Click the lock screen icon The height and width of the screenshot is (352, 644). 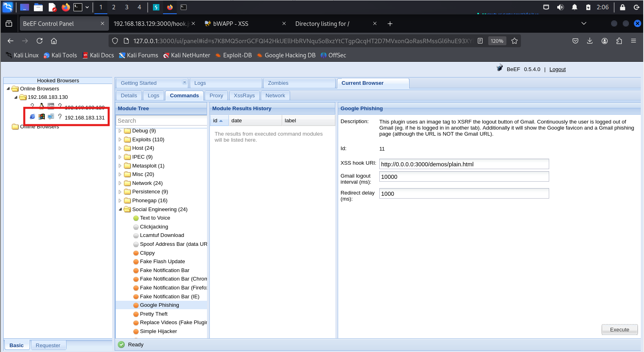coord(623,7)
